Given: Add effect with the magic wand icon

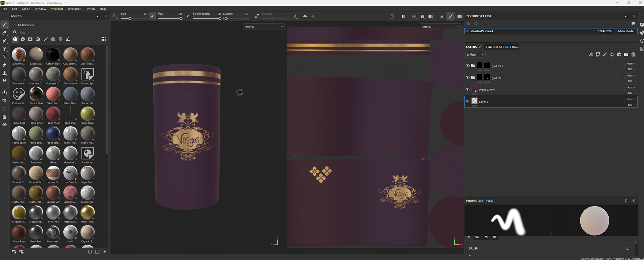Looking at the screenshot, I should click(591, 54).
